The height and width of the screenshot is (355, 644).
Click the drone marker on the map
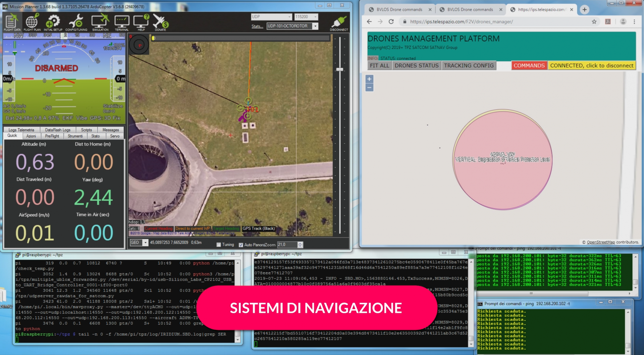248,109
